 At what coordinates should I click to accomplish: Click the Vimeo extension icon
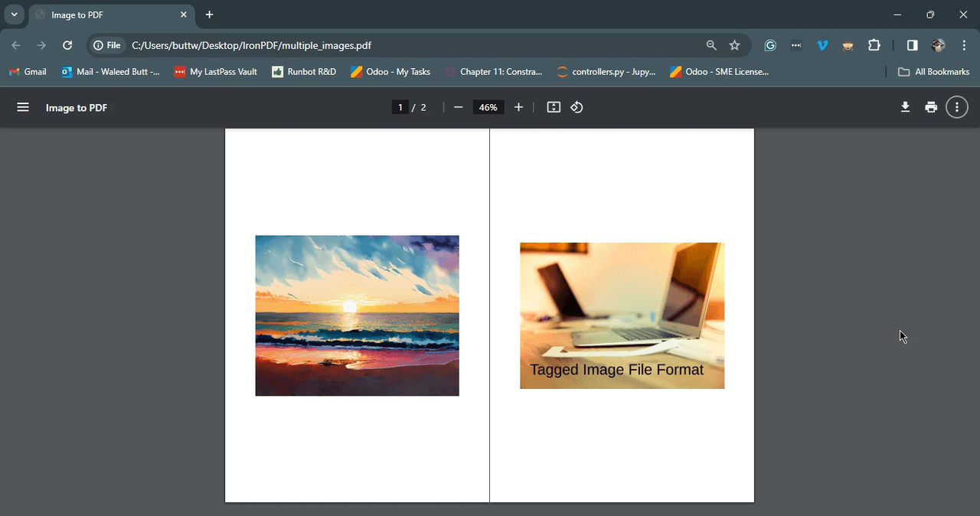(822, 45)
